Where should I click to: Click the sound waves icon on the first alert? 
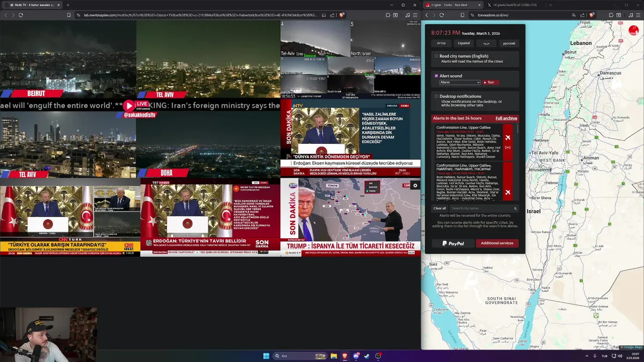pyautogui.click(x=508, y=147)
